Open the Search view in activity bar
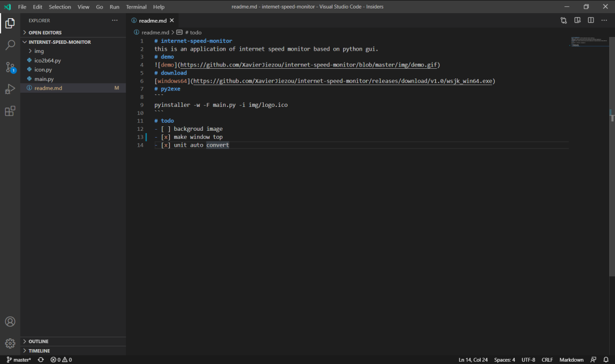615x364 pixels. coord(10,45)
